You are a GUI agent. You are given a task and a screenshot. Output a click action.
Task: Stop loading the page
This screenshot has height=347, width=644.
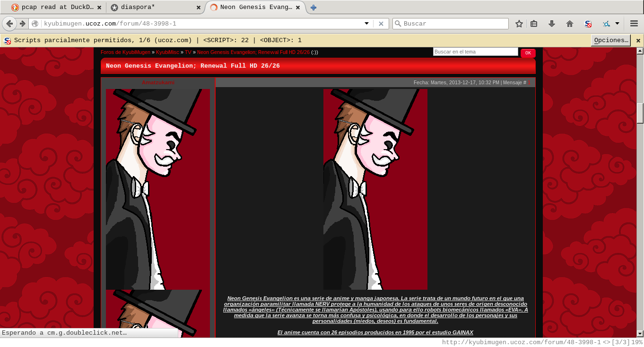[381, 24]
